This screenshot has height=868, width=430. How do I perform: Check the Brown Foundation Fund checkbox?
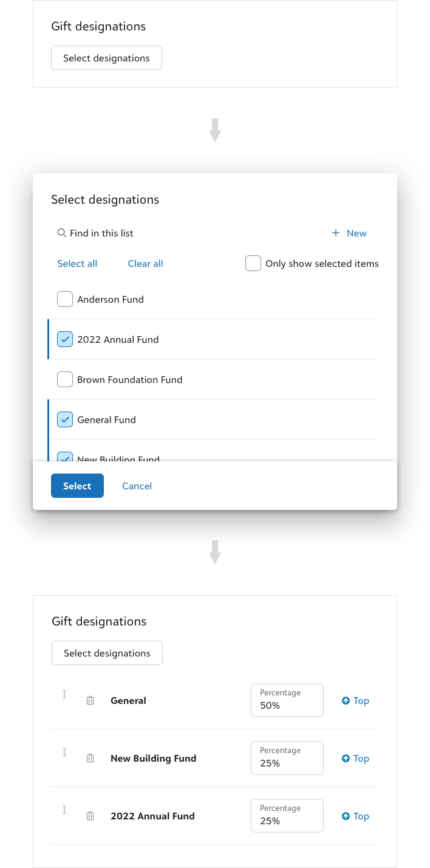[65, 379]
